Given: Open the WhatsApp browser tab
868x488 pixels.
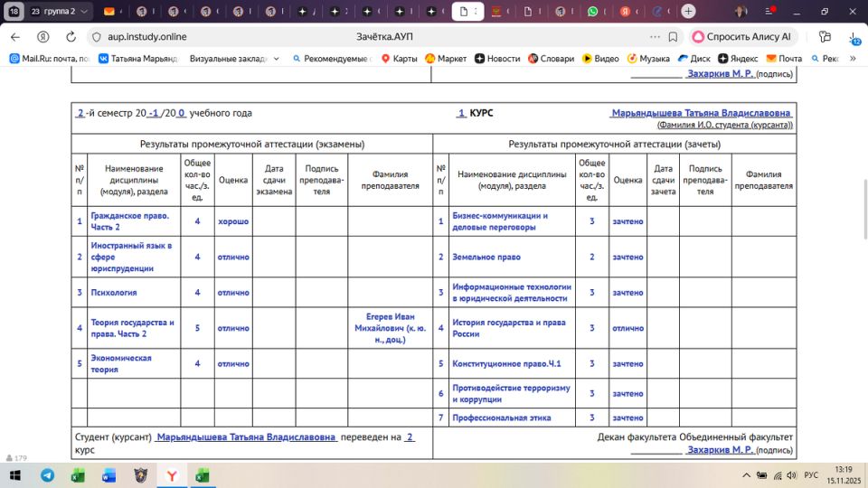Looking at the screenshot, I should pos(592,12).
